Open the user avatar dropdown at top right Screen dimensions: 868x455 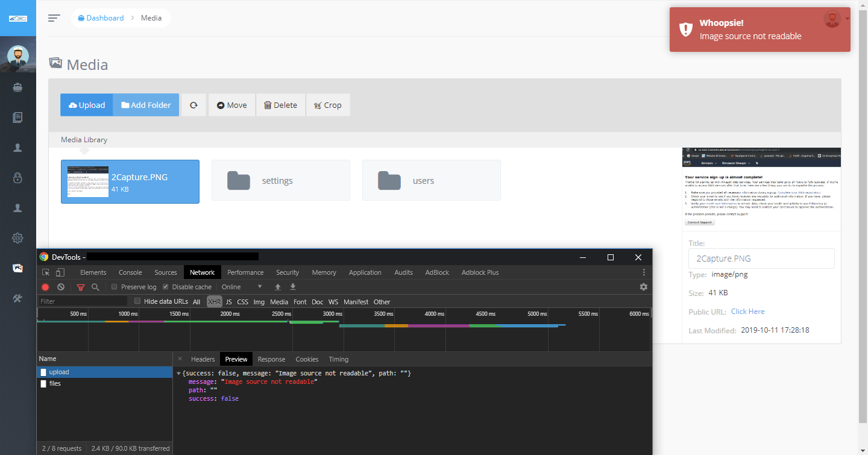point(835,19)
